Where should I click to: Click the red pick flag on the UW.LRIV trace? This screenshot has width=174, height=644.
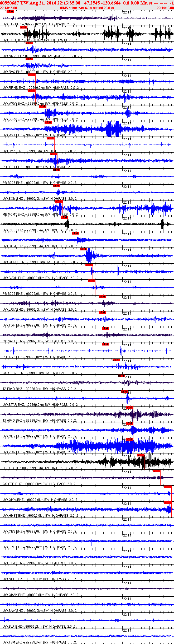click(102, 297)
